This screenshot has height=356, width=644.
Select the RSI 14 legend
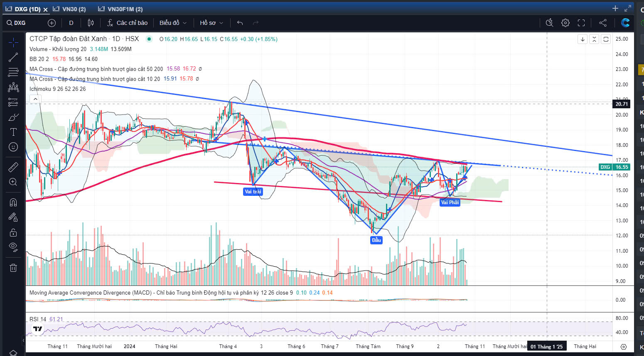coord(38,319)
